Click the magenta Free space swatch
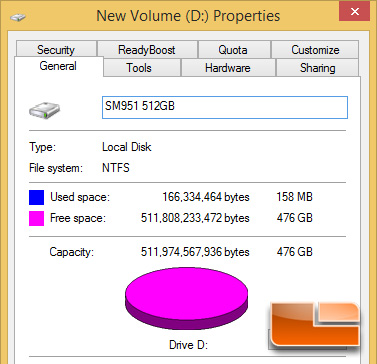Screen dimensions: 377x364 pyautogui.click(x=36, y=218)
